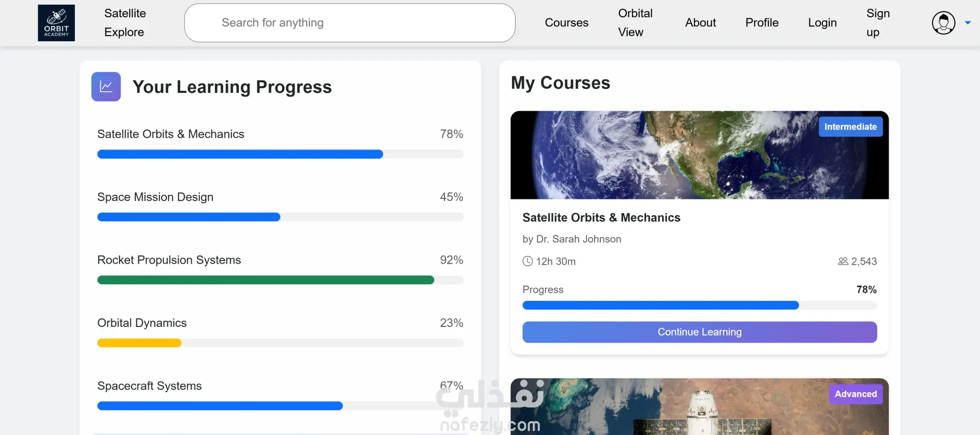Navigate to Profile in navbar
The image size is (980, 435).
pos(762,23)
